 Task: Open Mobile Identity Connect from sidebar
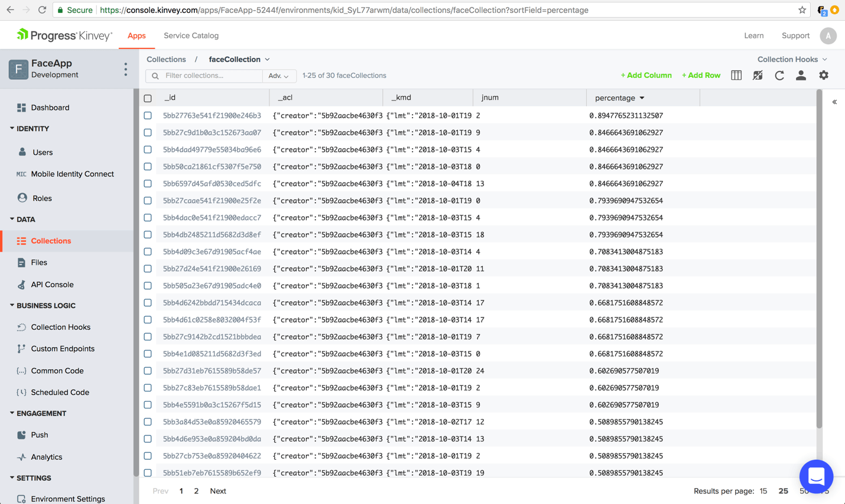pos(73,174)
